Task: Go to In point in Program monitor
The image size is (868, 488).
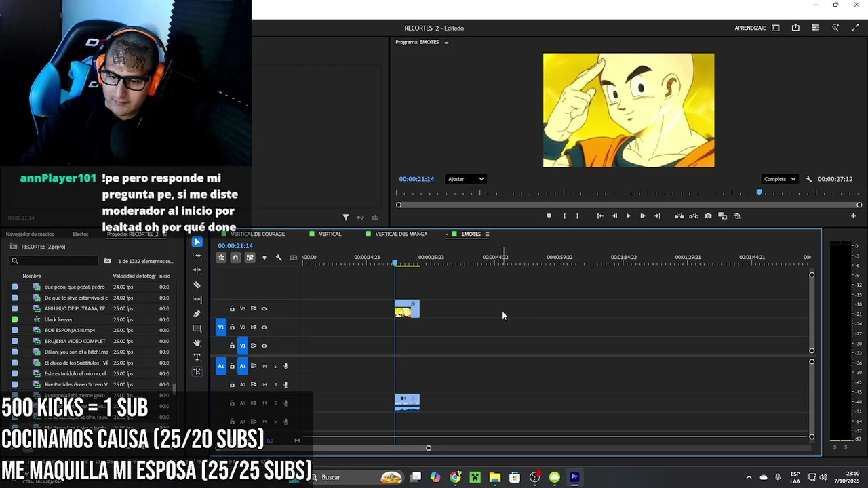Action: pos(599,216)
